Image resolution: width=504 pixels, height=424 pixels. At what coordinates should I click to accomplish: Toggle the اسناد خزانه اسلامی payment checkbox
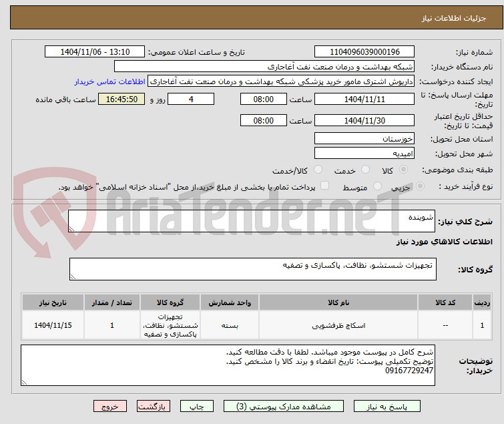click(x=325, y=186)
